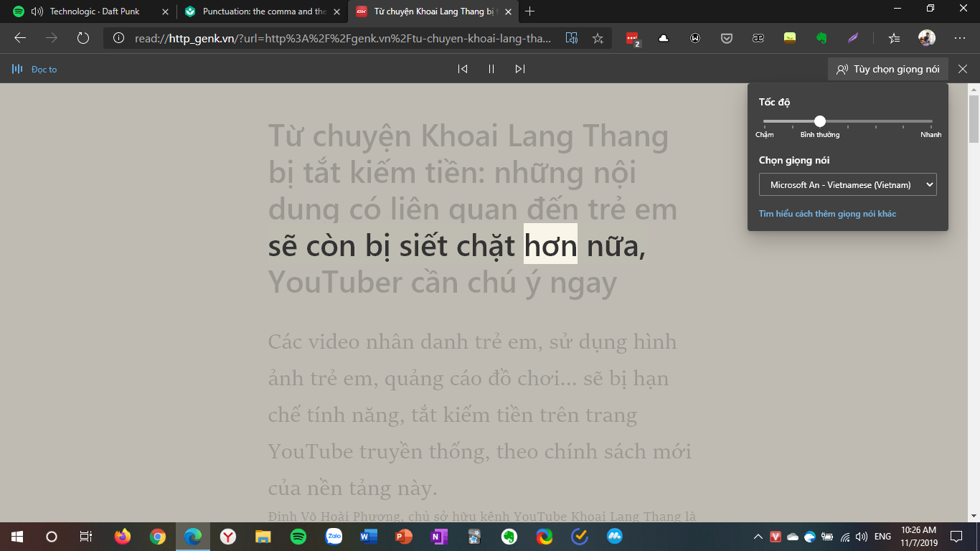Open PowerPoint from taskbar
The image size is (980, 551).
click(x=404, y=537)
